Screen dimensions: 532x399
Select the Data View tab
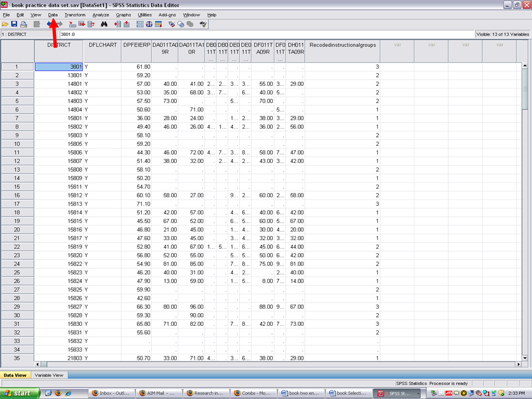tap(15, 375)
